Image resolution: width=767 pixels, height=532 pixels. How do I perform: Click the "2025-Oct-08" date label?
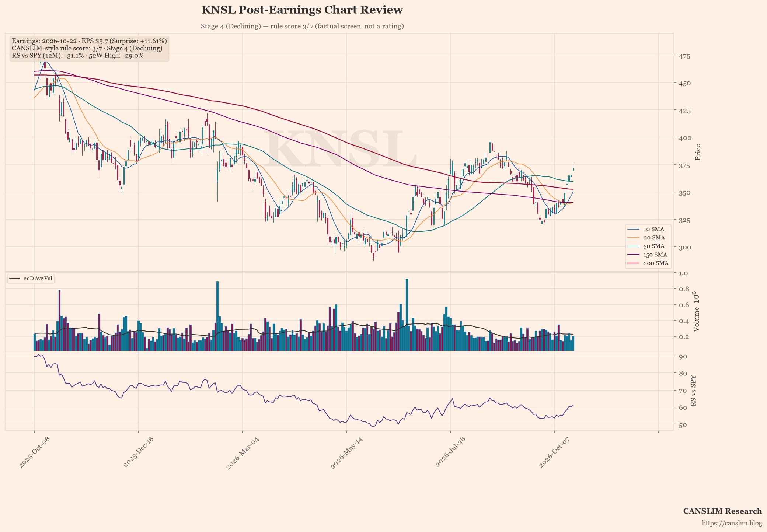[34, 453]
